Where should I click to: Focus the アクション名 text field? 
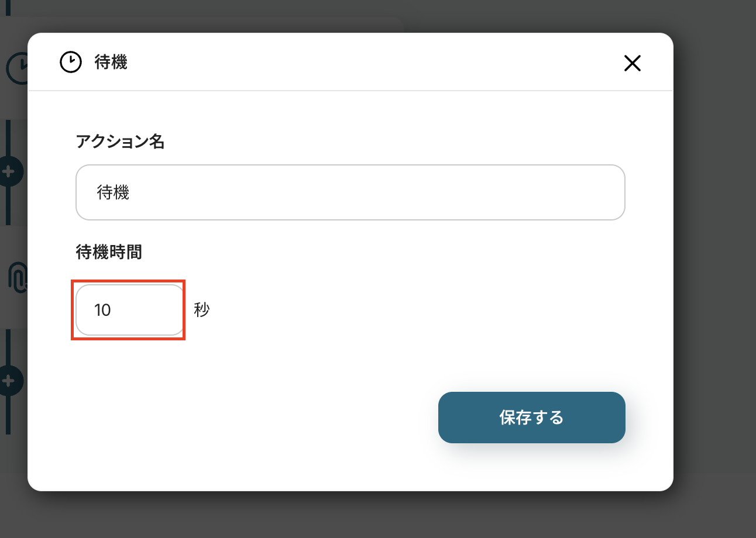pyautogui.click(x=350, y=192)
